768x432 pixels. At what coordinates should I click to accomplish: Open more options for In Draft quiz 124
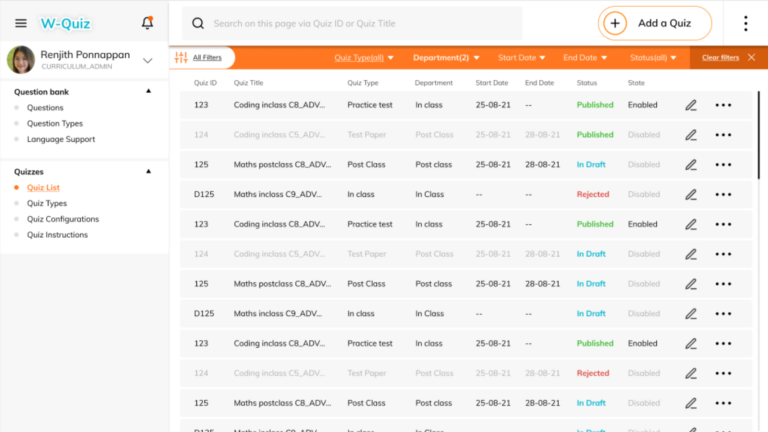pyautogui.click(x=723, y=254)
